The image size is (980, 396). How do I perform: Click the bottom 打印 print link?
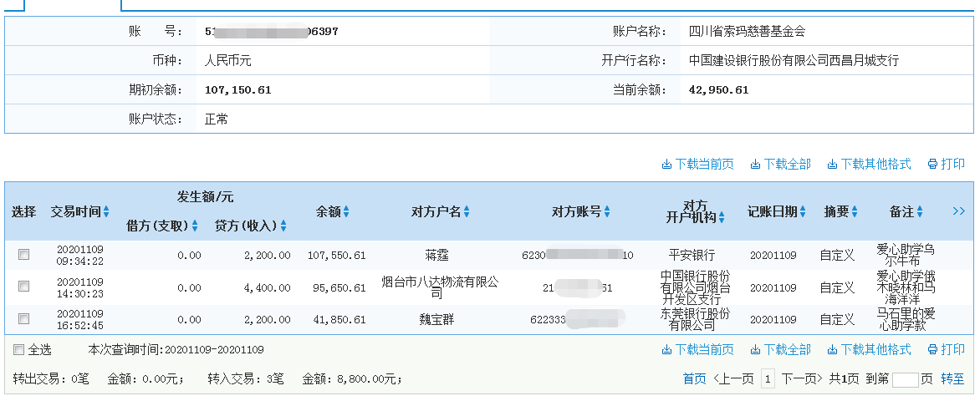947,350
